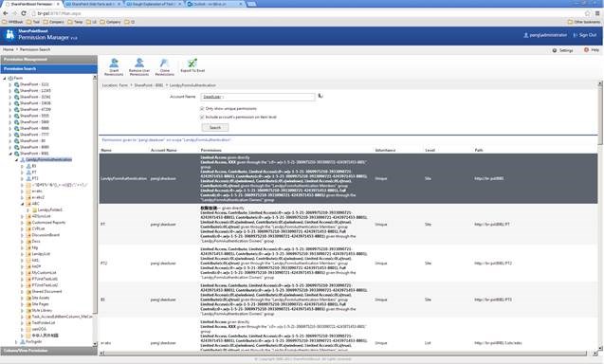Collapse the Farm tree node

click(x=5, y=78)
